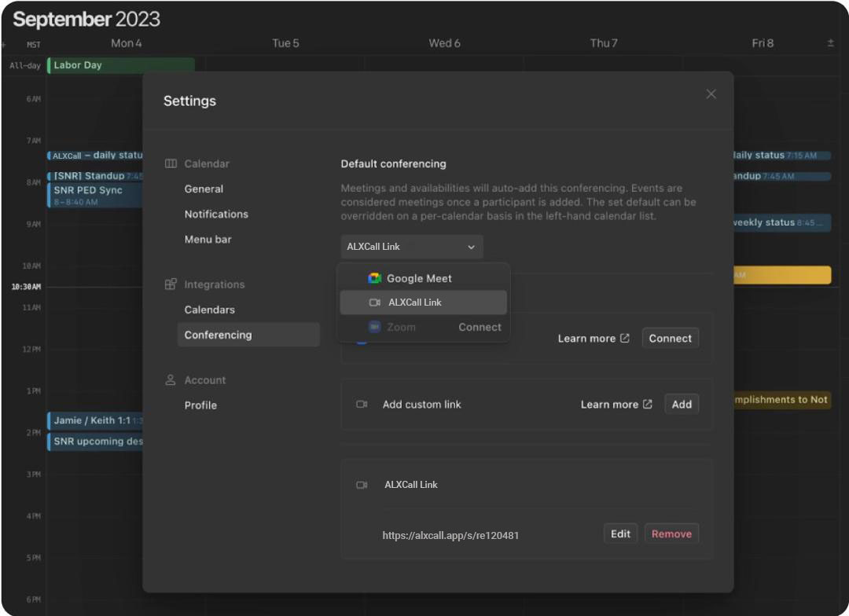
Task: Click the camera icon next to Add custom link
Action: pyautogui.click(x=362, y=405)
